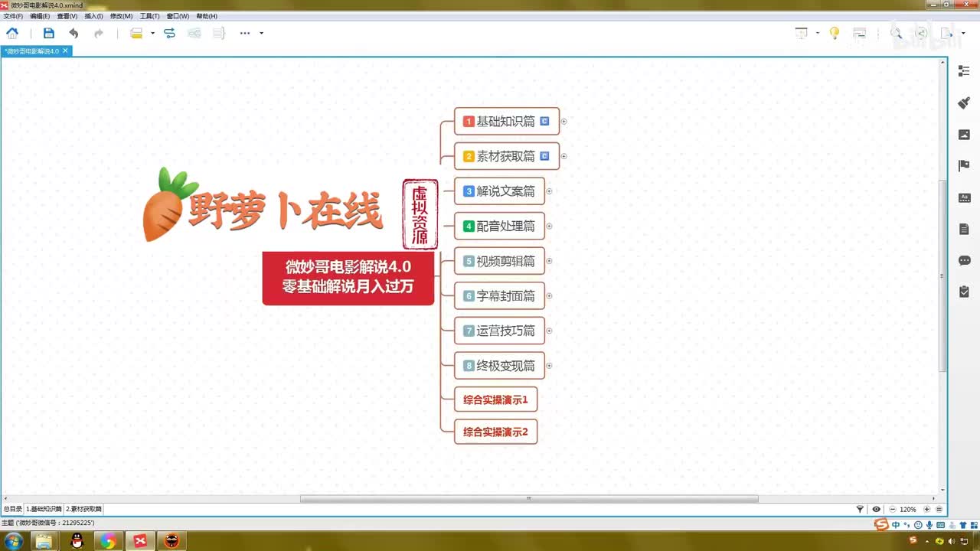This screenshot has width=980, height=551.
Task: Expand the 运营技巧篇 topic
Action: [x=549, y=331]
